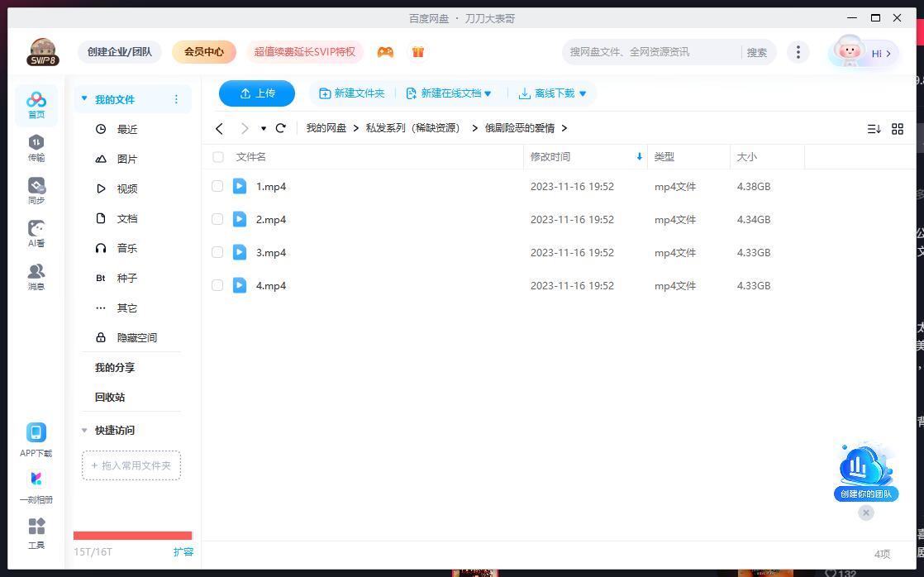Open the gift rewards icon in toolbar
Screen dimensions: 924x577
click(418, 51)
